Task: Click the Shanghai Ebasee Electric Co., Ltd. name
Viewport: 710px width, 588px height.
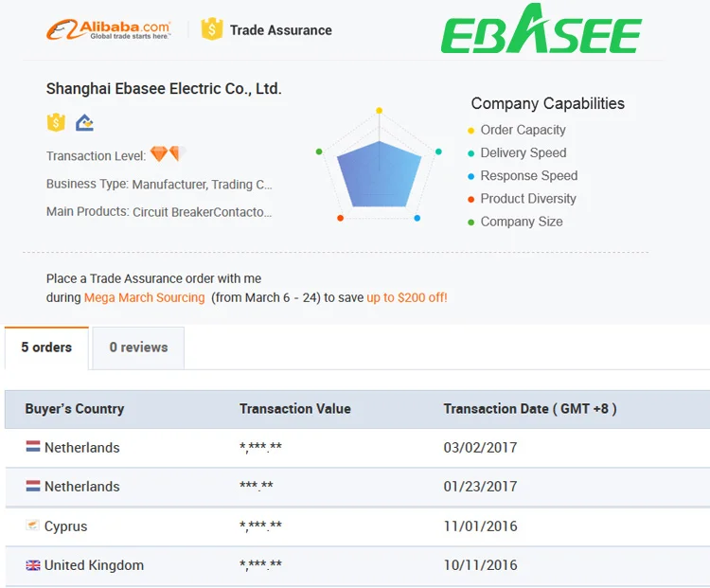Action: (164, 89)
